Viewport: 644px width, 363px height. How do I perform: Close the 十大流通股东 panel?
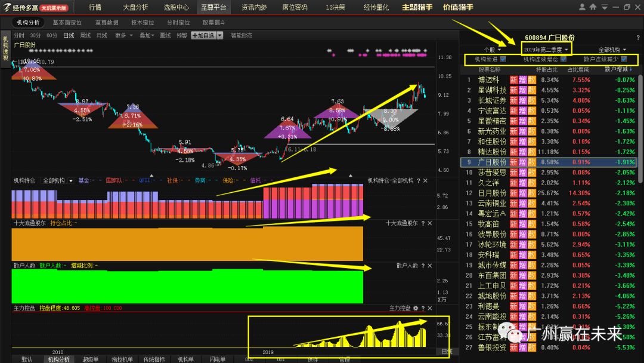(x=429, y=223)
